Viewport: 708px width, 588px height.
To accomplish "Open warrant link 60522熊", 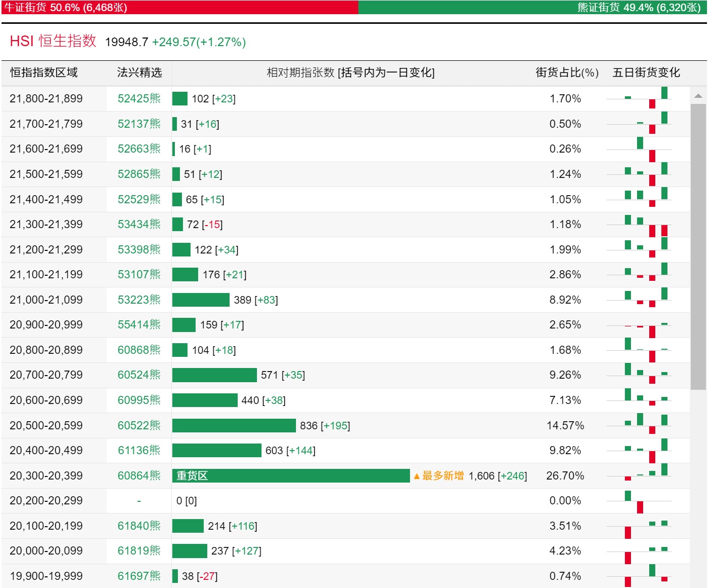I will tap(139, 425).
